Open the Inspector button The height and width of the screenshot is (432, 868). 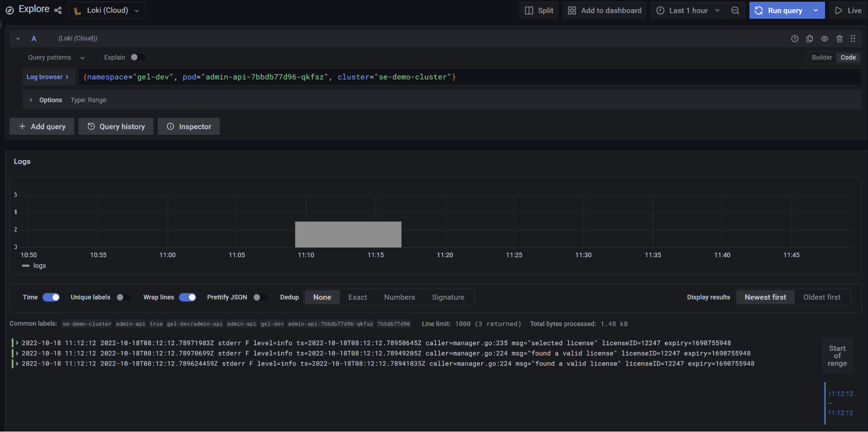(189, 126)
